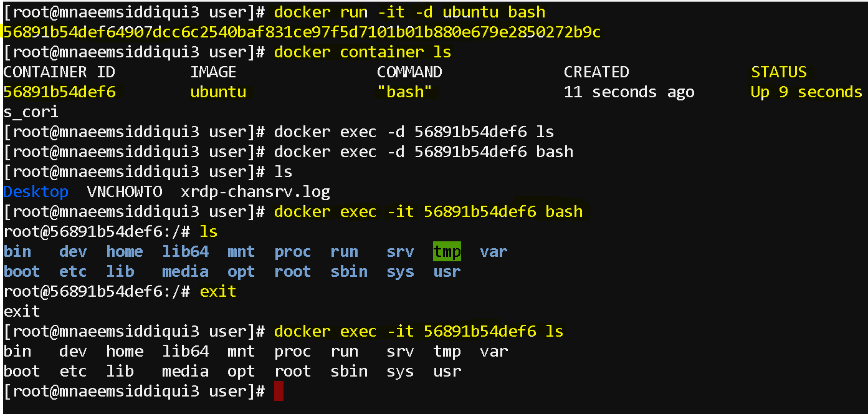The image size is (868, 414).
Task: Click the highlighted tmp directory name
Action: (447, 251)
